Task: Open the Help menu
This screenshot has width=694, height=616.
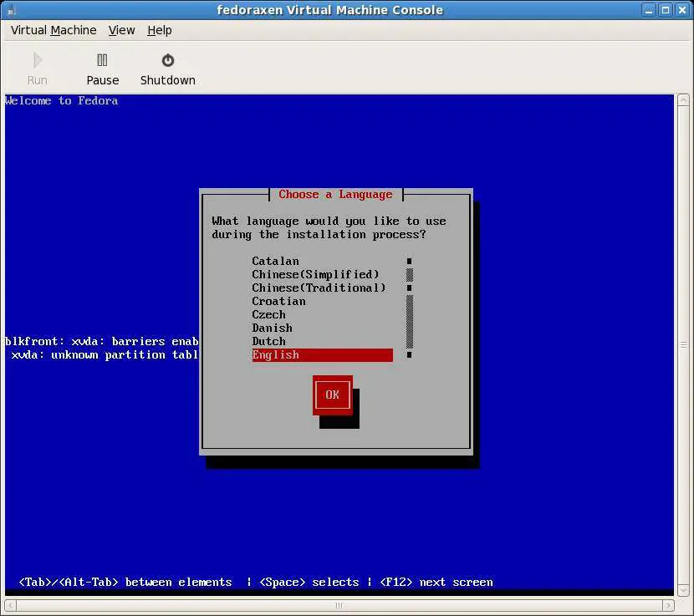Action: pos(159,30)
